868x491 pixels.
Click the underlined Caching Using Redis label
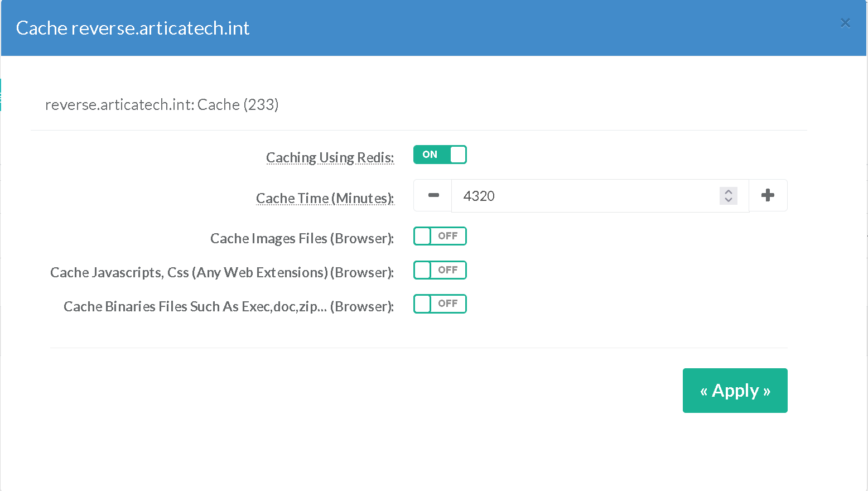pyautogui.click(x=330, y=158)
